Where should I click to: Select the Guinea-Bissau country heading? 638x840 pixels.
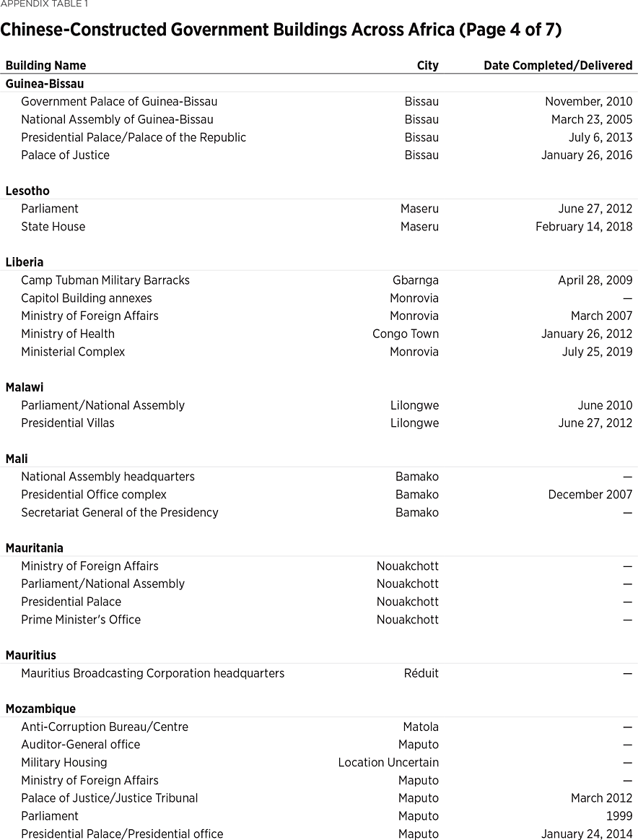coord(45,84)
